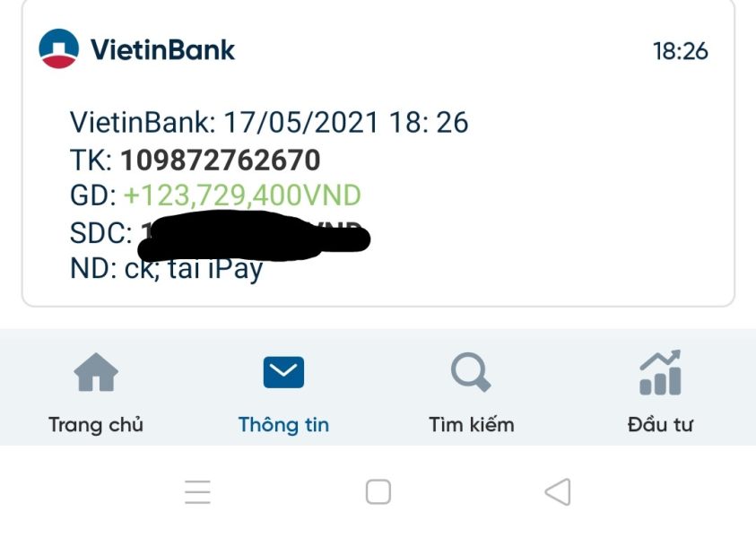Switch to the Đầu tư tab label
Image resolution: width=756 pixels, height=538 pixels.
(660, 425)
